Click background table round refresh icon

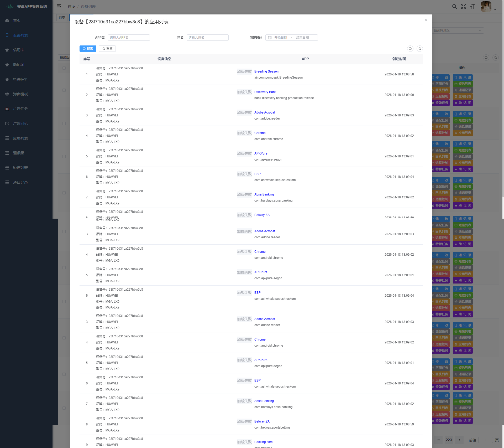[496, 58]
